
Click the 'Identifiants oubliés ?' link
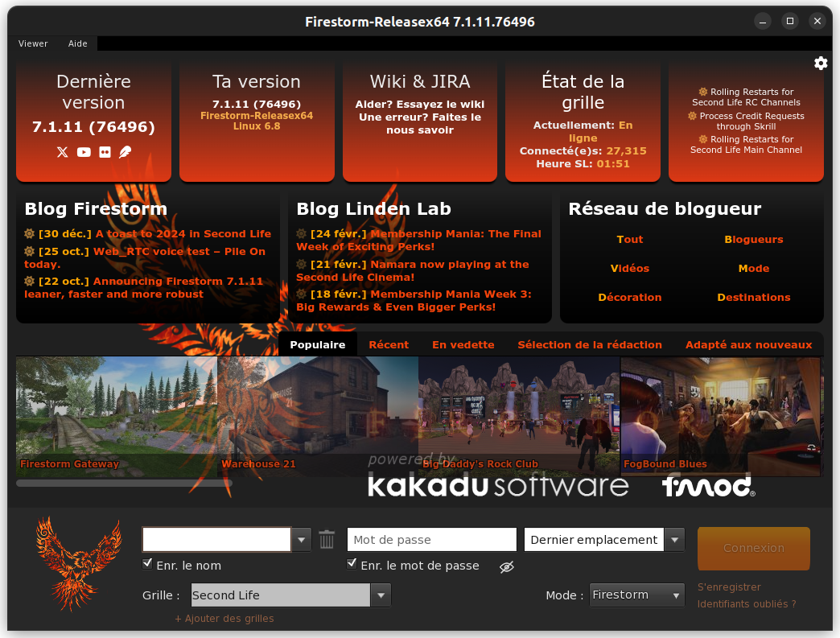(747, 603)
